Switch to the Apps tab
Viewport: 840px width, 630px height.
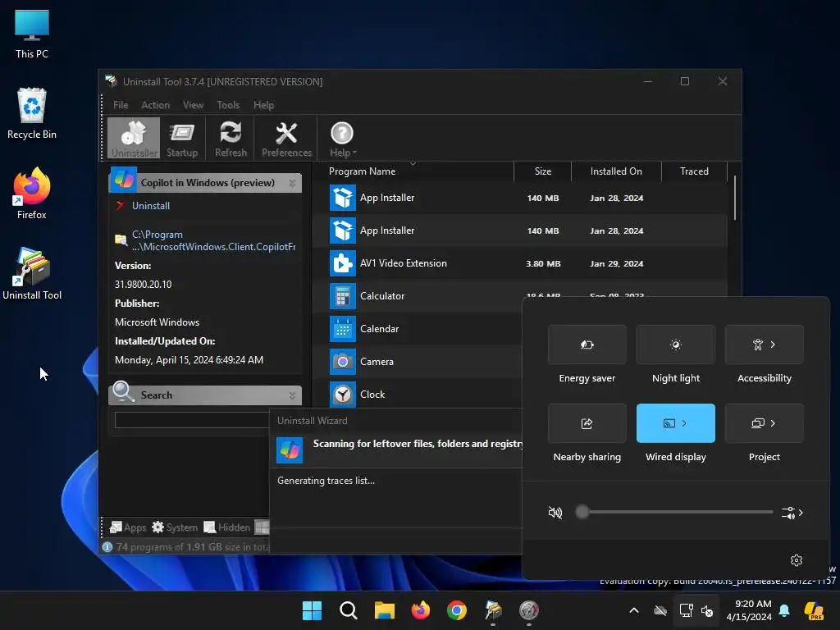127,527
